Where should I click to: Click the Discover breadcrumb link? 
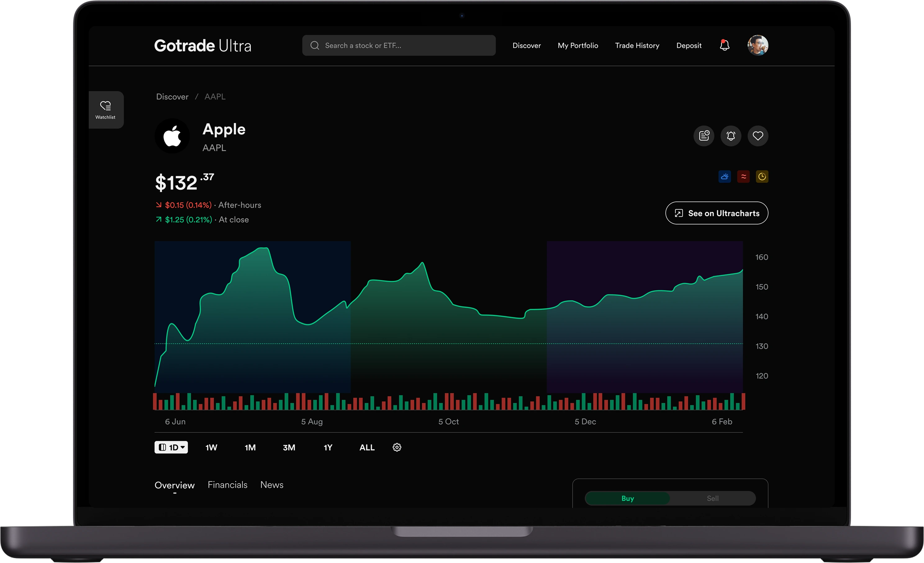click(x=172, y=97)
